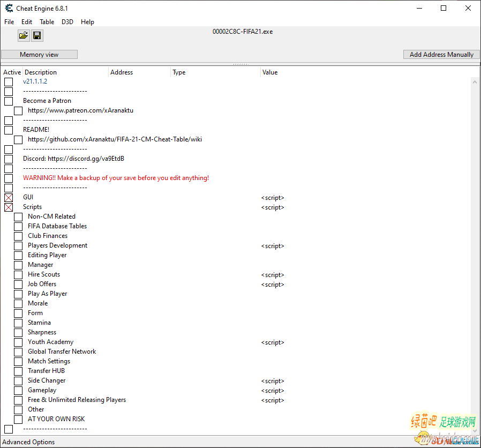This screenshot has height=448, width=481.
Task: Open a cheat table file
Action: (24, 35)
